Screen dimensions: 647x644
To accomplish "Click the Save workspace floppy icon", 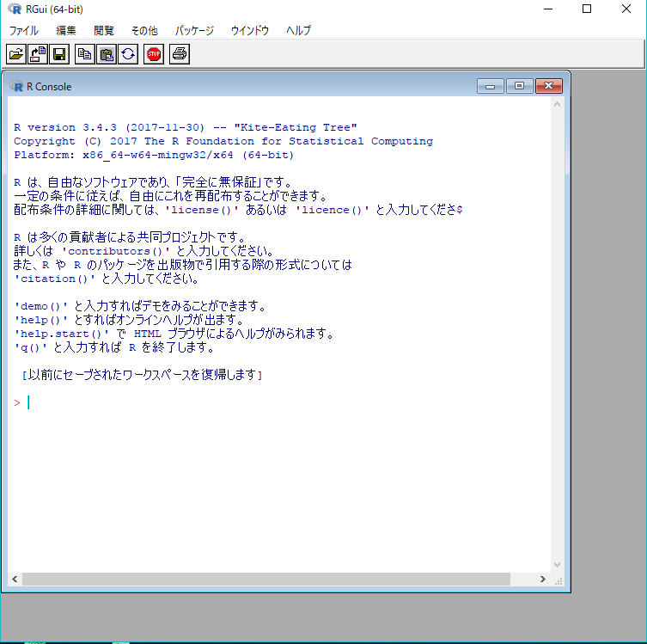I will (59, 54).
